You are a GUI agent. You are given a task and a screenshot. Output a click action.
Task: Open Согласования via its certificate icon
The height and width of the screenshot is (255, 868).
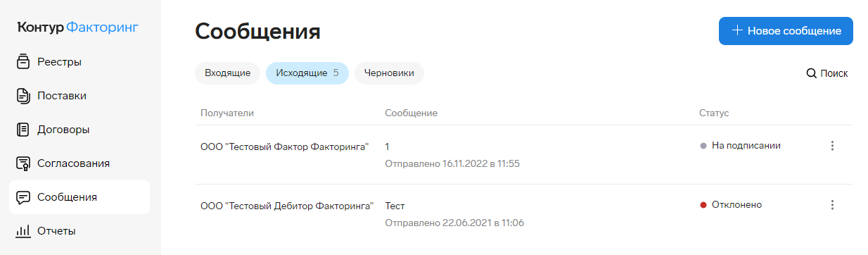pyautogui.click(x=23, y=163)
